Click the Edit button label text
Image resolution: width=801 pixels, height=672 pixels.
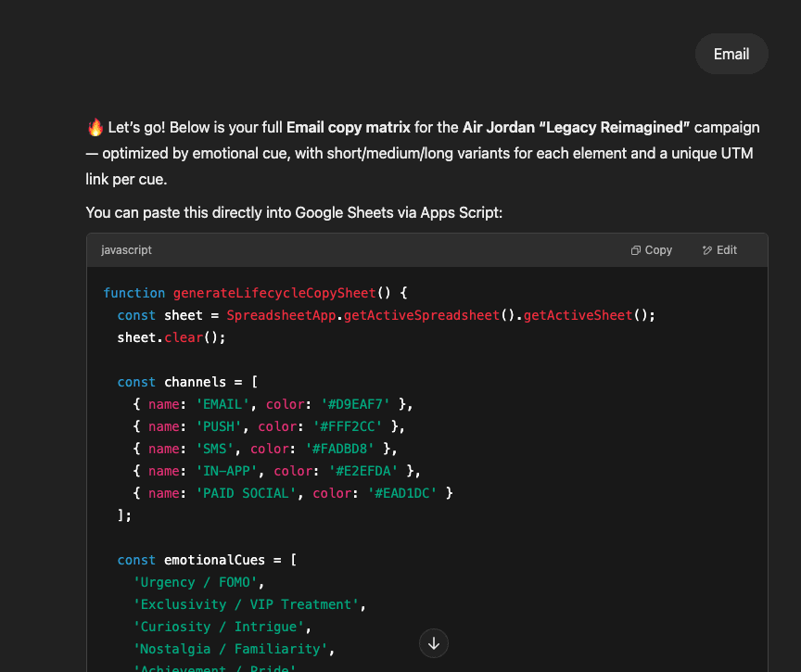click(726, 249)
